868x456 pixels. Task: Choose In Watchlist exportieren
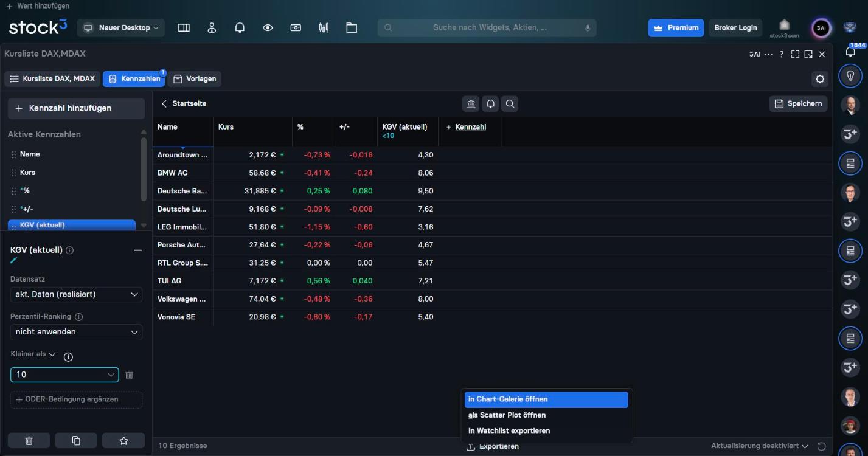546,430
